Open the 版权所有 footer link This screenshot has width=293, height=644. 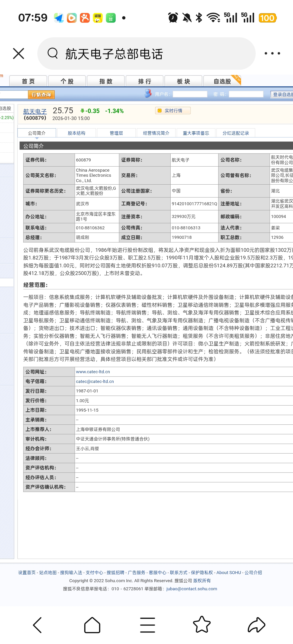tap(202, 581)
